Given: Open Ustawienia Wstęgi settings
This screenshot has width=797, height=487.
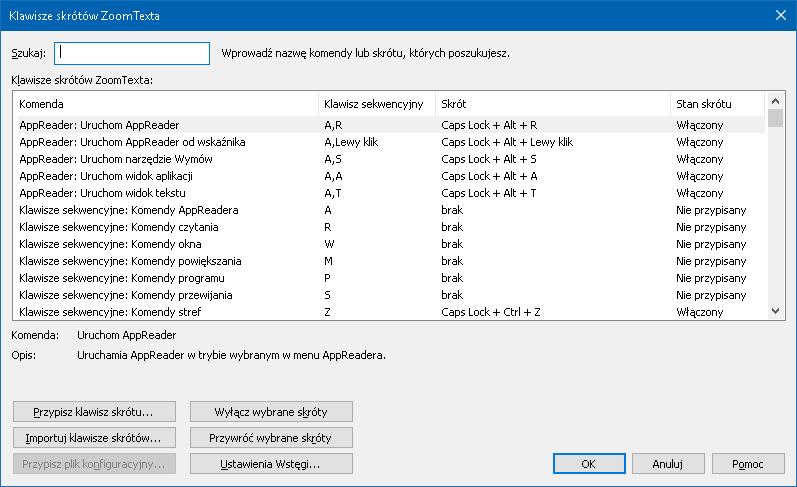Looking at the screenshot, I should point(271,464).
